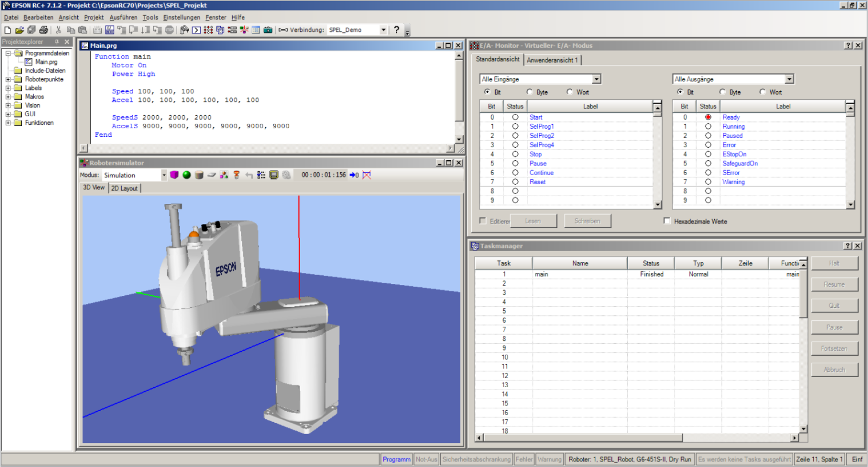
Task: Open the Datei menu
Action: coord(11,17)
